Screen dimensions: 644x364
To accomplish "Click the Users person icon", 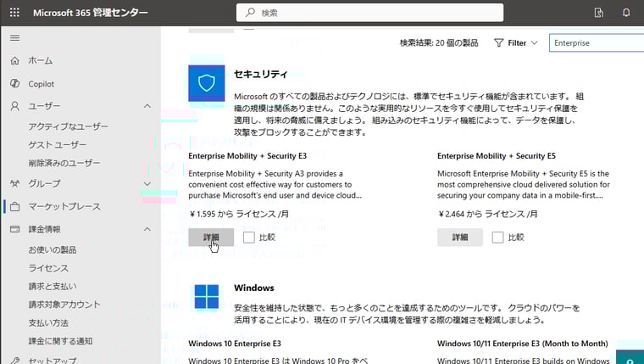I will tap(14, 106).
